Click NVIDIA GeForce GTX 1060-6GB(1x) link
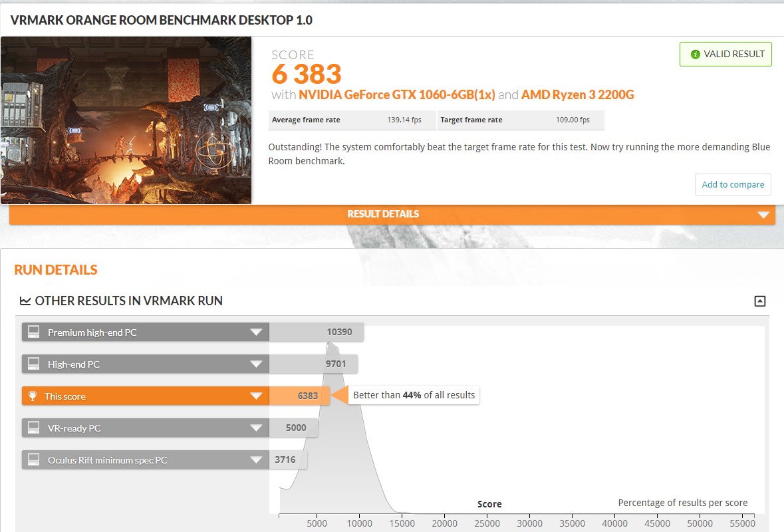Screen dimensions: 784x532 click(x=397, y=94)
